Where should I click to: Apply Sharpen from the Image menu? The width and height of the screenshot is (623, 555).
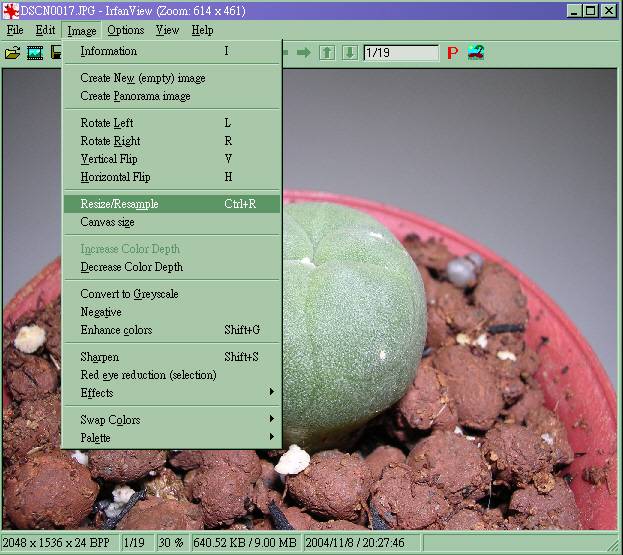coord(100,357)
